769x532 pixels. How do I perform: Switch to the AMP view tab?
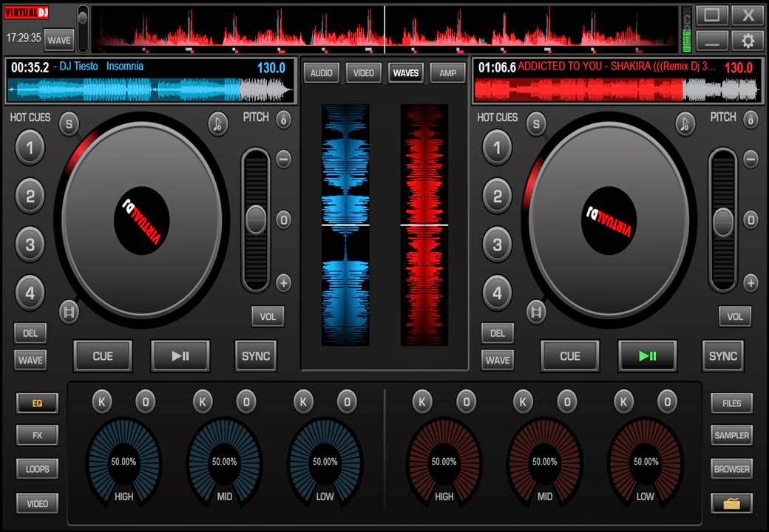(x=447, y=73)
